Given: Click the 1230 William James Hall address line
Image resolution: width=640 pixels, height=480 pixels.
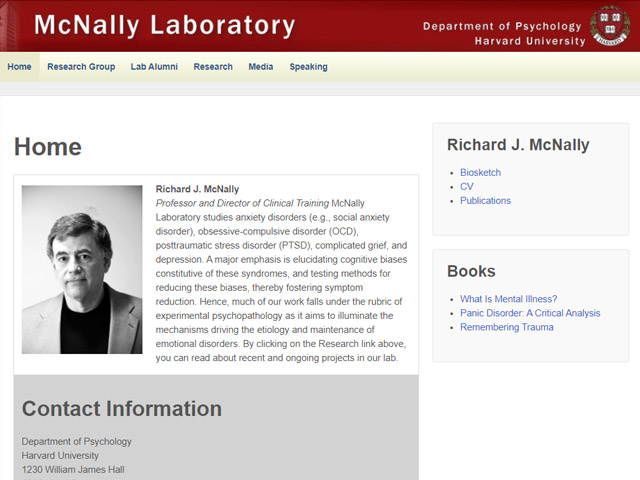Looking at the screenshot, I should pos(73,470).
